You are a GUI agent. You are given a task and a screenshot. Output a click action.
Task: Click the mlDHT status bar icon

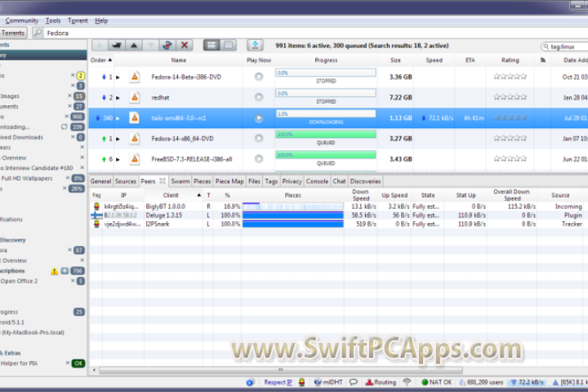click(328, 382)
